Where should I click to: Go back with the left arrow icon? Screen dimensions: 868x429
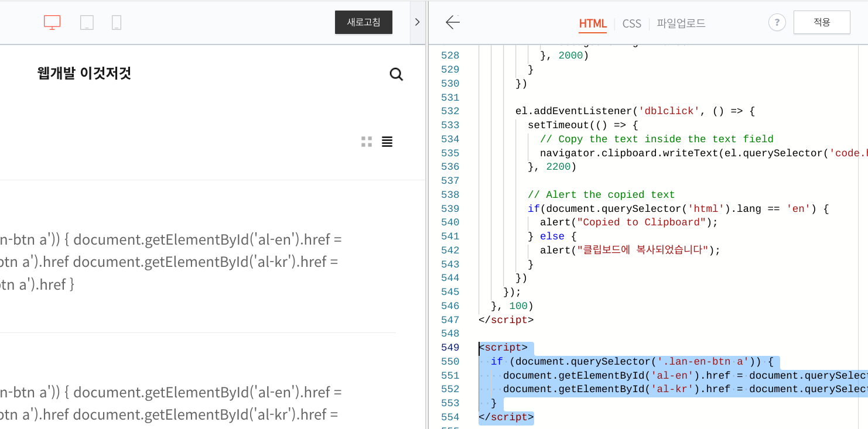coord(453,22)
